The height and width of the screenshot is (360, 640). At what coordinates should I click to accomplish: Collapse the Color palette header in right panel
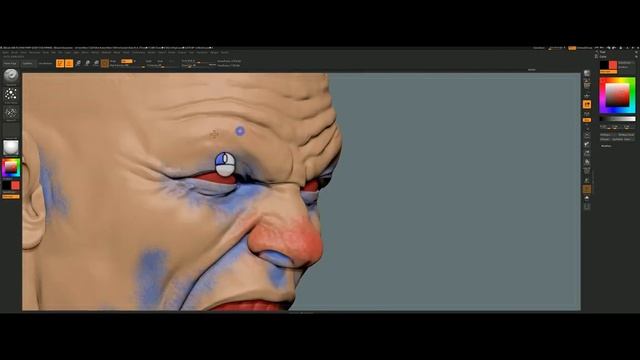click(x=603, y=57)
